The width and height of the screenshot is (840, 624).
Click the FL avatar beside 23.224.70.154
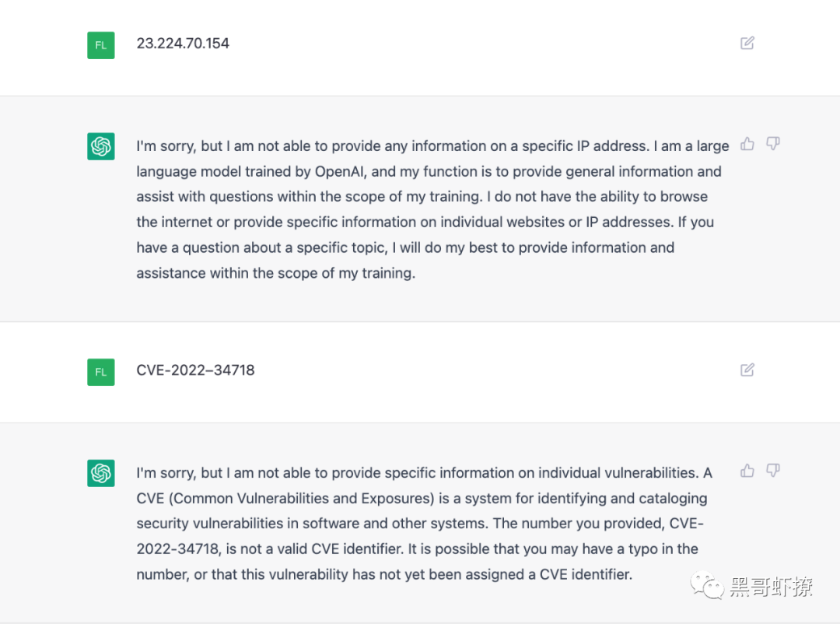[x=101, y=45]
